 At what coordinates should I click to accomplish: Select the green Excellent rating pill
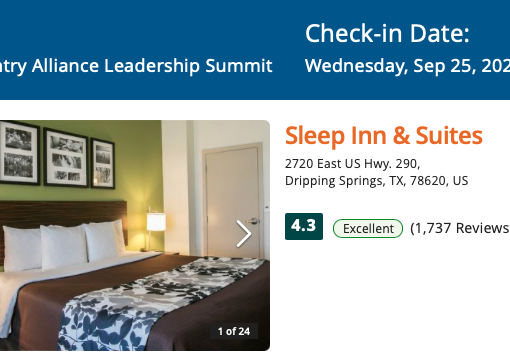click(368, 228)
